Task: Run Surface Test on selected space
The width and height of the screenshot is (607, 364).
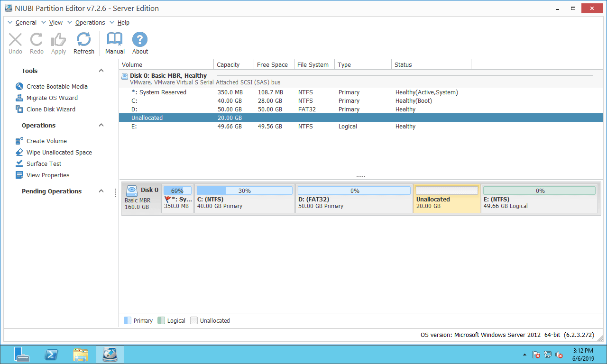Action: [x=44, y=164]
